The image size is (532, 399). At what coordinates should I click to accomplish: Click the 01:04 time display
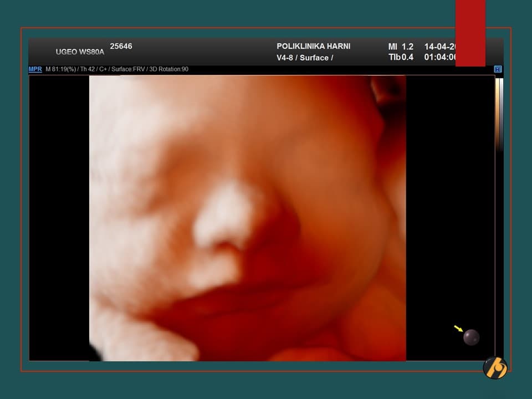click(x=439, y=57)
